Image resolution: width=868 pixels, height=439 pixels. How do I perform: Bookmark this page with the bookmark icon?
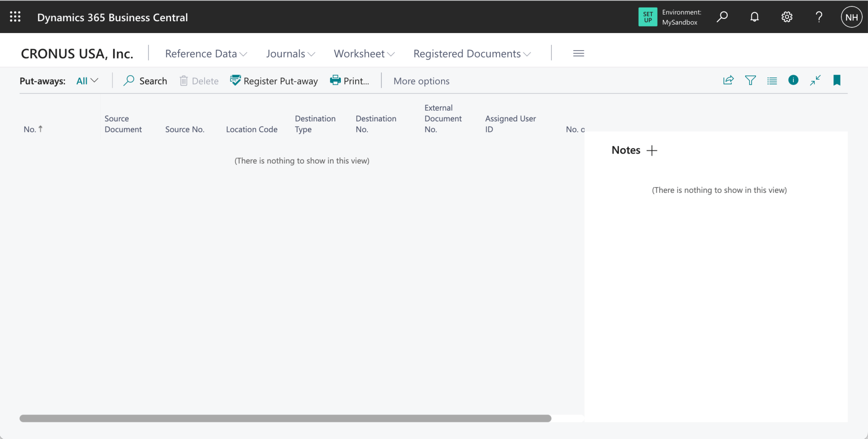(837, 80)
